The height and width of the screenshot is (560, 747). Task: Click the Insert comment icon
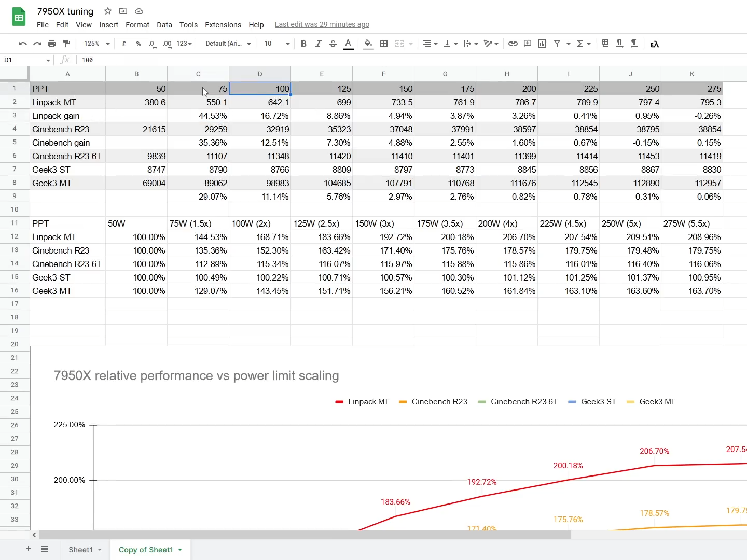click(x=528, y=44)
